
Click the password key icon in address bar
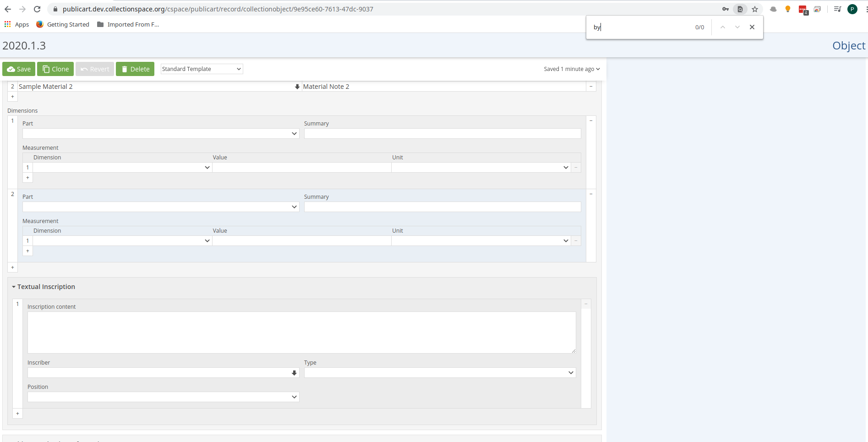coord(725,9)
